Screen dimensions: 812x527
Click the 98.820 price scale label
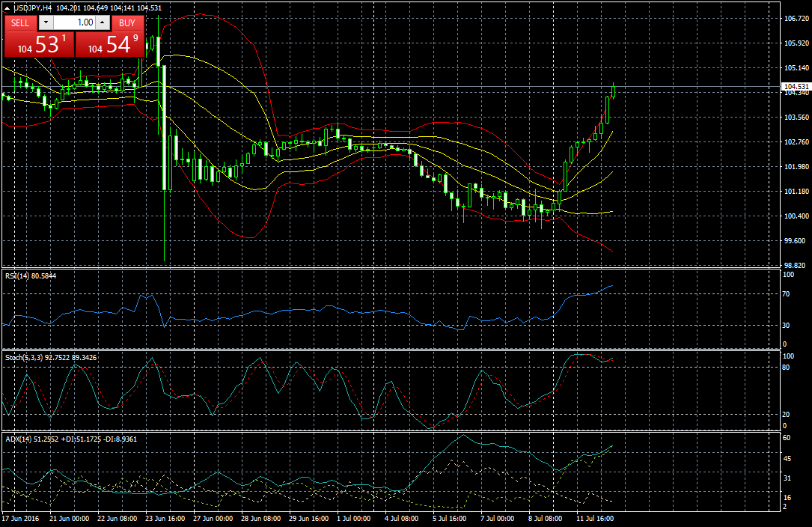click(793, 266)
